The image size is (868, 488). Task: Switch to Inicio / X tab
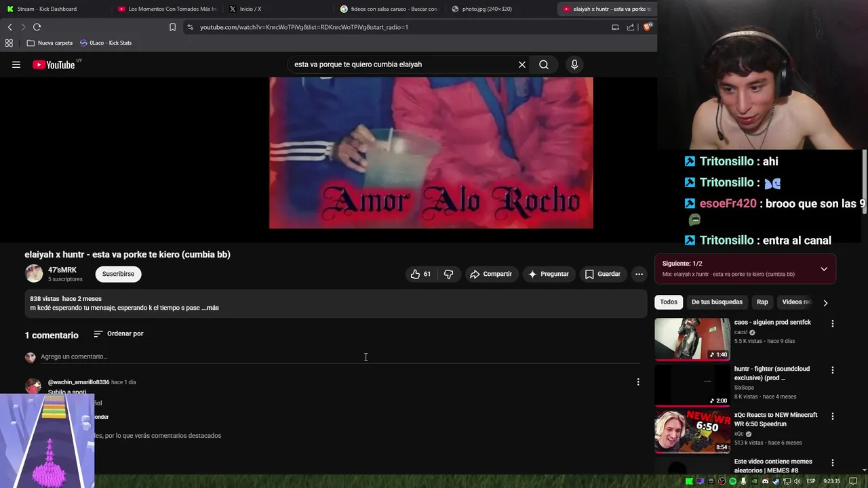(x=278, y=9)
